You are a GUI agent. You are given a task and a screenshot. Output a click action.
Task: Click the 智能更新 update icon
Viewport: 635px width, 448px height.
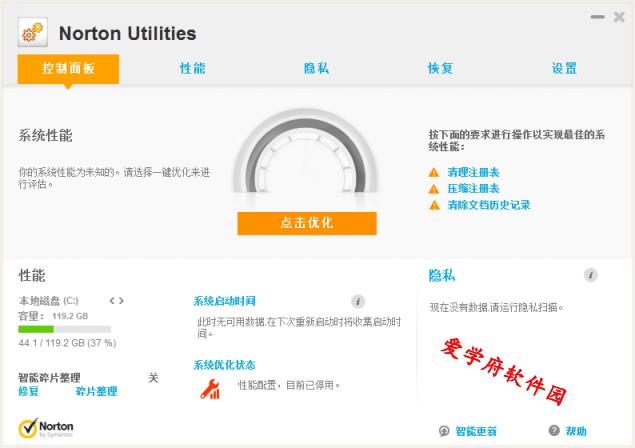point(444,431)
